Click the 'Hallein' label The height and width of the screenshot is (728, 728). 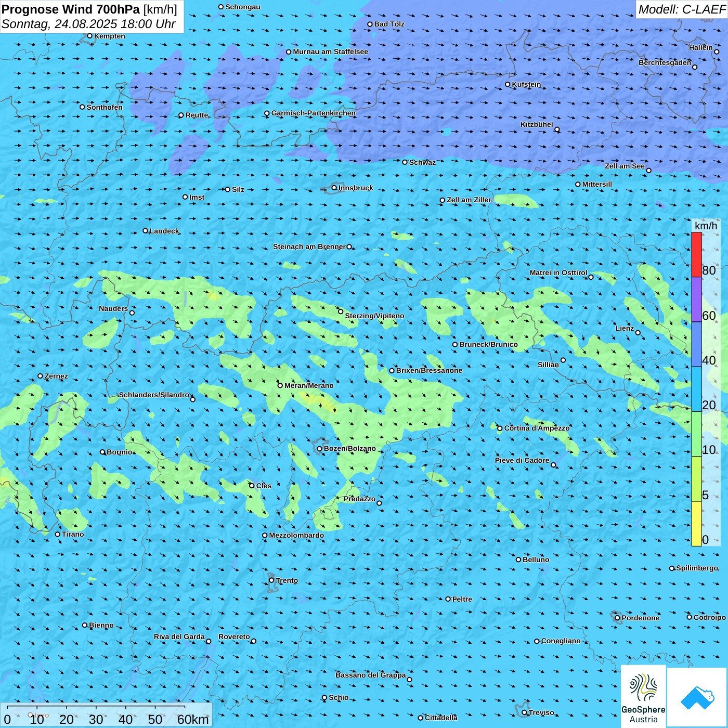coord(701,47)
